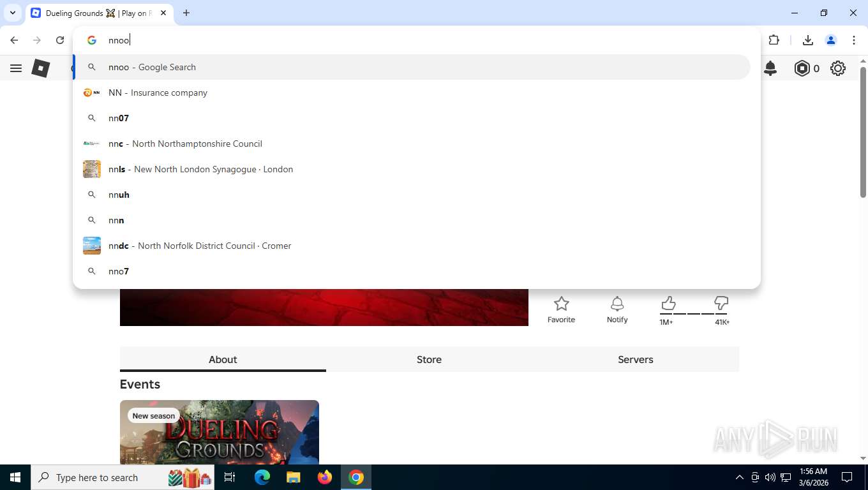Pick the 'nnuh' search suggestion
This screenshot has width=868, height=490.
click(x=412, y=195)
